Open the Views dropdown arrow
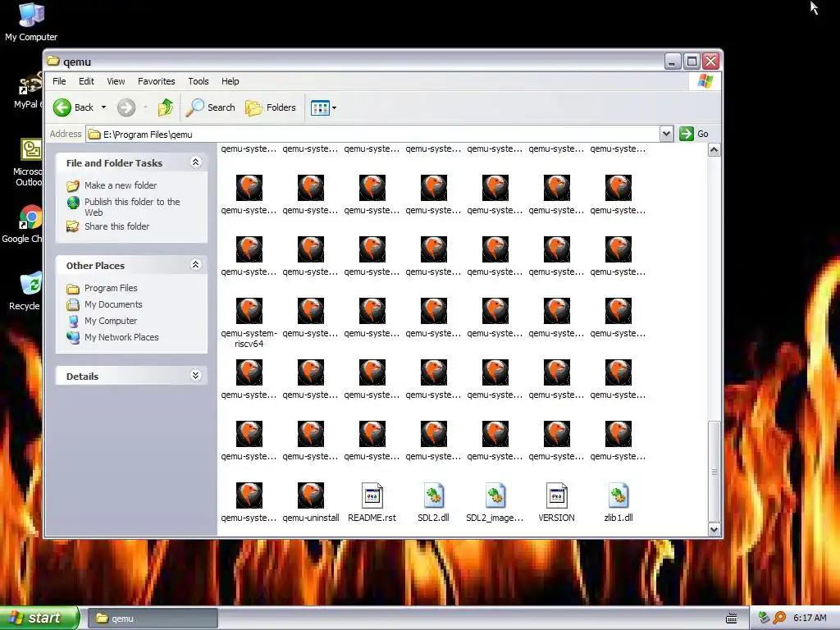Screen dimensions: 840x630 [335, 107]
